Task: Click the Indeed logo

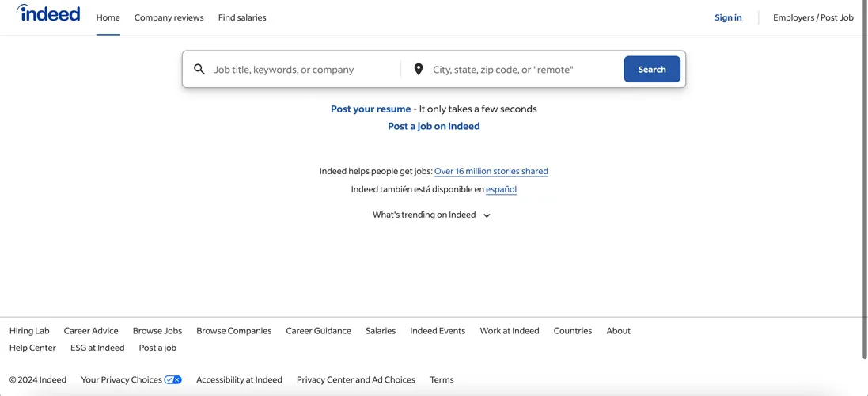Action: click(49, 13)
